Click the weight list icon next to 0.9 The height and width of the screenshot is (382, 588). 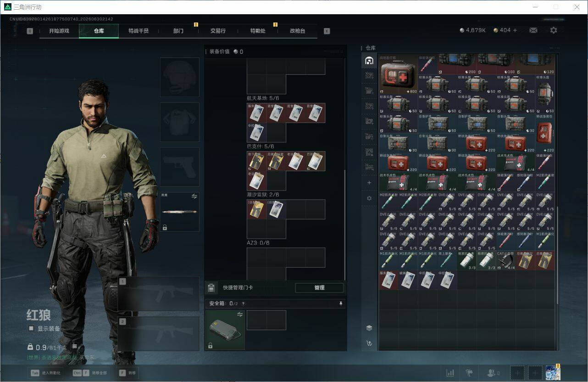coord(74,347)
